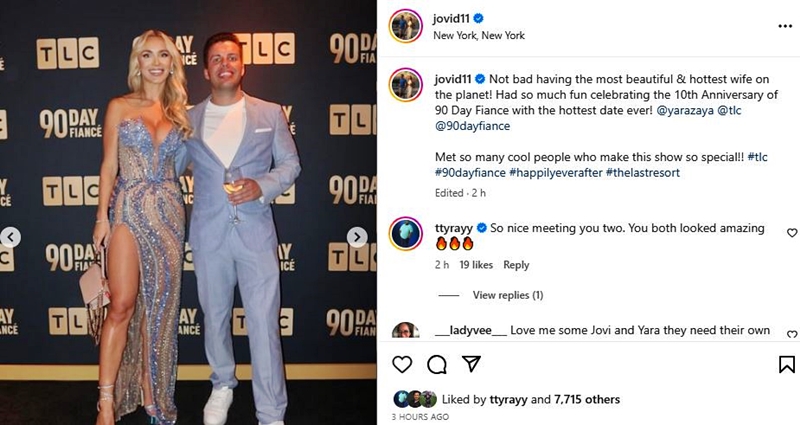
Task: Expand View replies (1)
Action: [508, 295]
